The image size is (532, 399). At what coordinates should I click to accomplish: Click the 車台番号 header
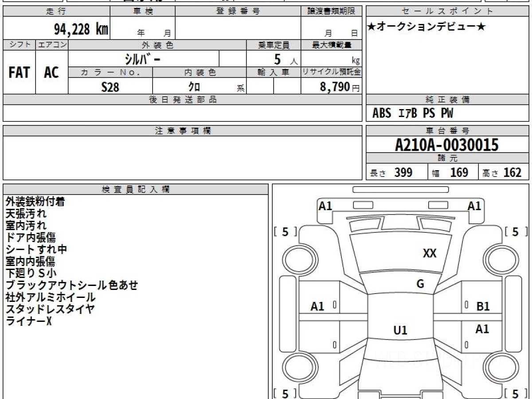[x=448, y=131]
